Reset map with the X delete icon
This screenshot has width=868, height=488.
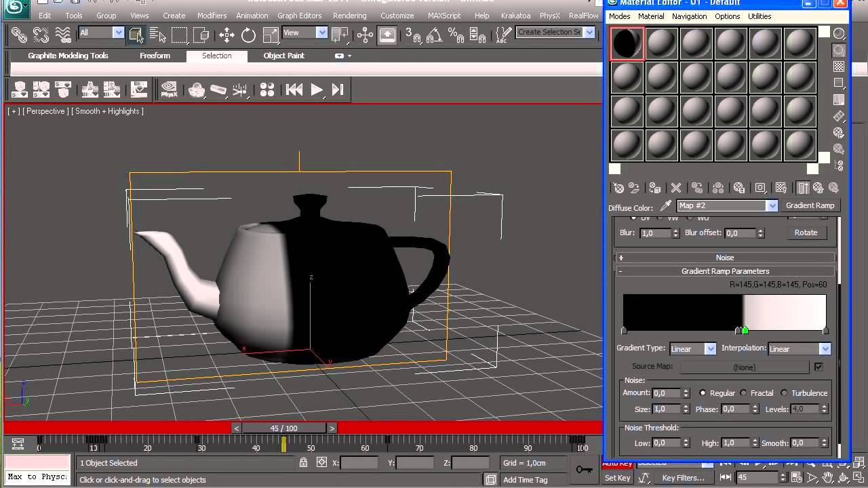[675, 188]
